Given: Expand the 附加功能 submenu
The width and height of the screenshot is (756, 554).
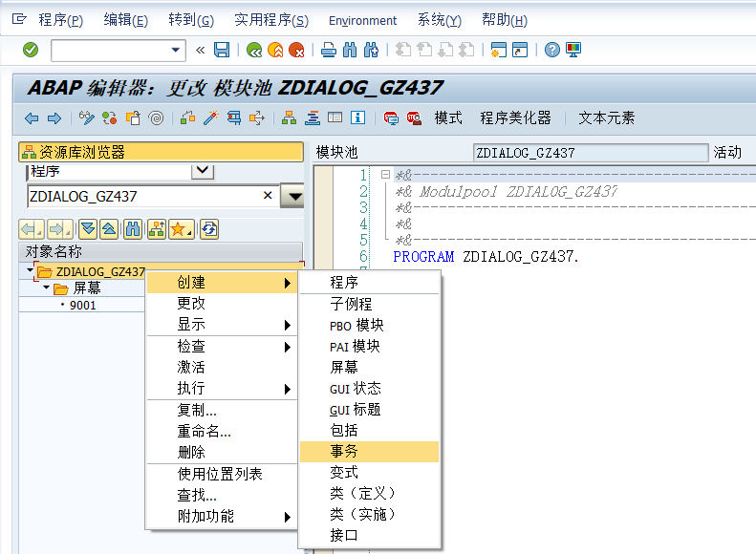Looking at the screenshot, I should [x=222, y=517].
